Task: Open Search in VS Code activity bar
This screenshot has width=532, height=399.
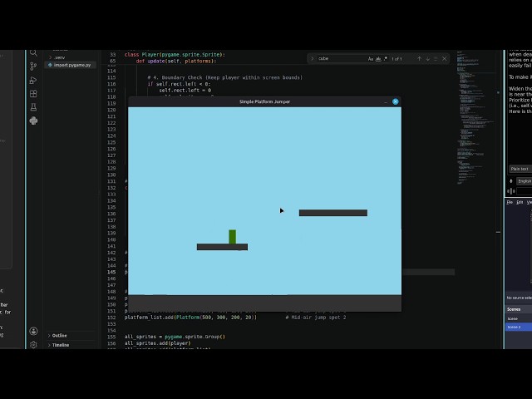Action: (x=33, y=52)
